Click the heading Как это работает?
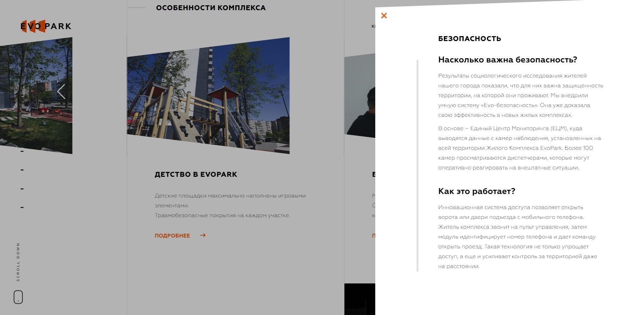The width and height of the screenshot is (644, 315). 477,191
